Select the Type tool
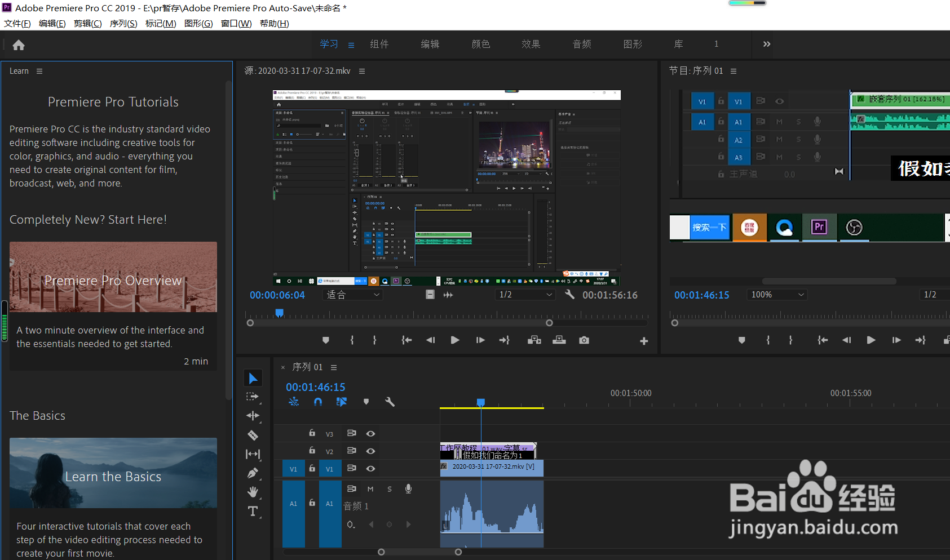This screenshot has width=950, height=560. (x=253, y=511)
